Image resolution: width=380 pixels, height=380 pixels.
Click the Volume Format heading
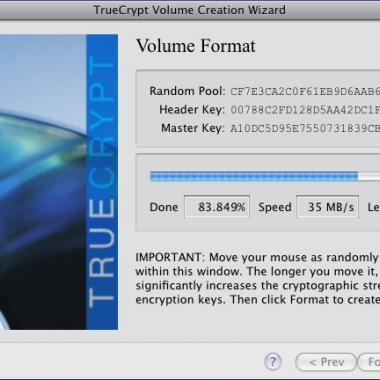(196, 46)
